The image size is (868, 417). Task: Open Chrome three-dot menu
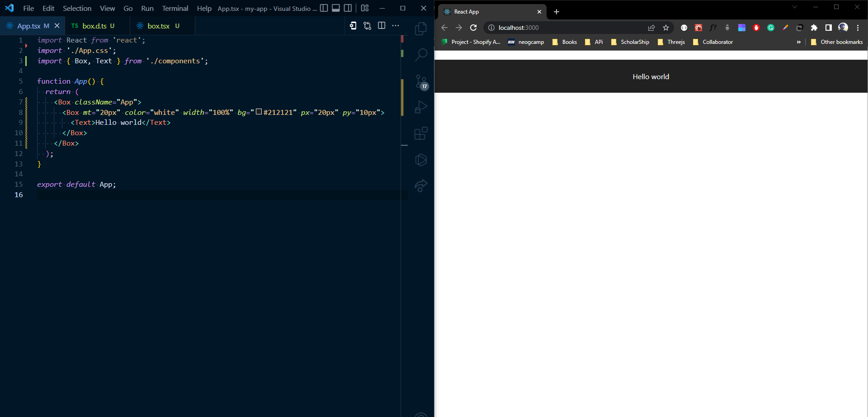(858, 28)
